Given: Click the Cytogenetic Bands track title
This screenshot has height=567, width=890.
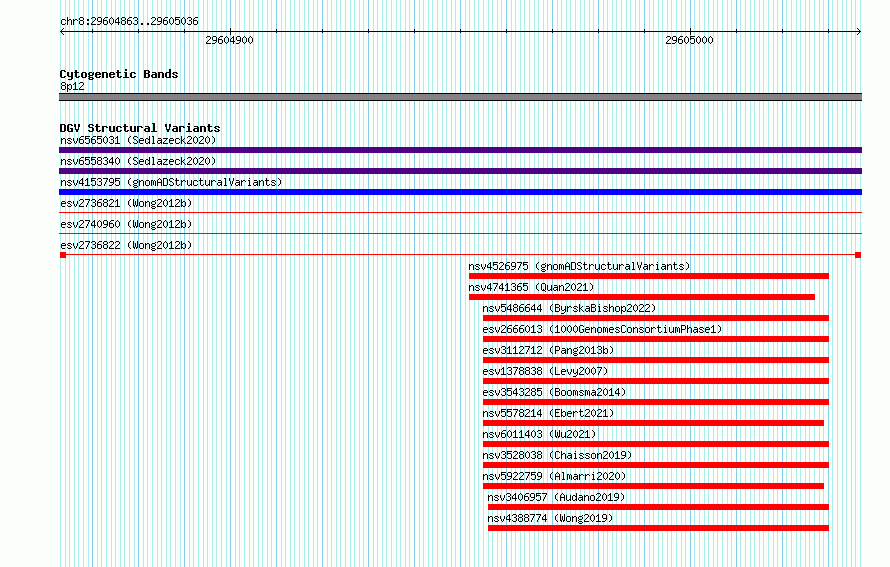Looking at the screenshot, I should tap(119, 74).
